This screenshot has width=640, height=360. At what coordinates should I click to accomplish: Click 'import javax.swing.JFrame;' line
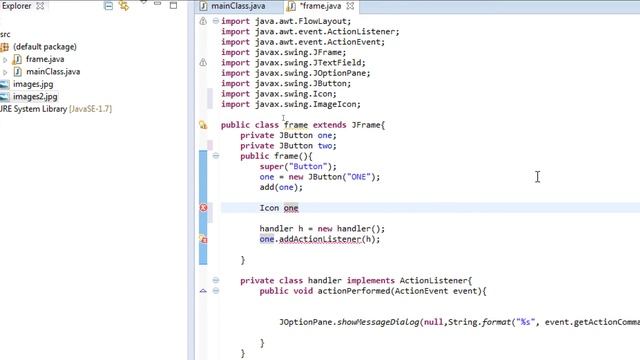[284, 52]
